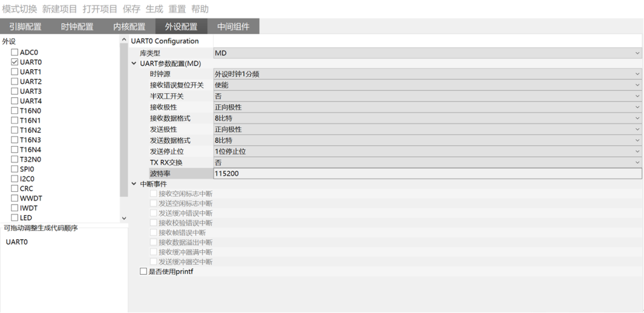Viewport: 644px width, 313px height.
Task: Open the 接收错误复位开关 dropdown
Action: [x=427, y=85]
